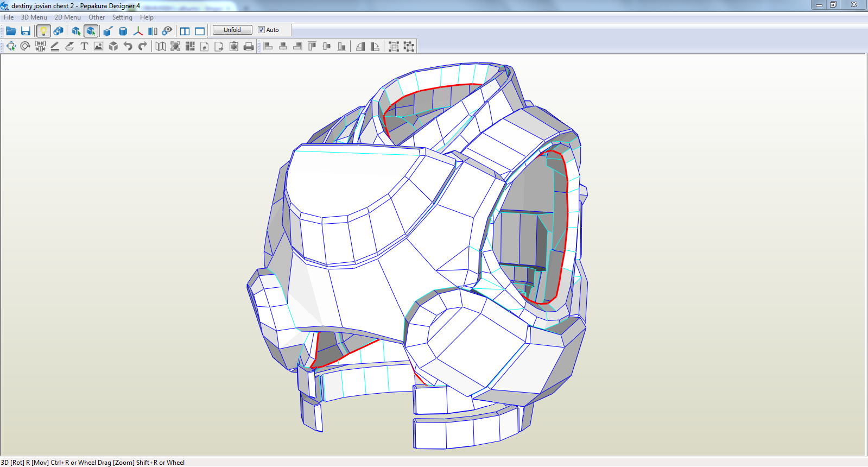Click the align left edges icon
Image resolution: width=868 pixels, height=467 pixels.
[268, 47]
